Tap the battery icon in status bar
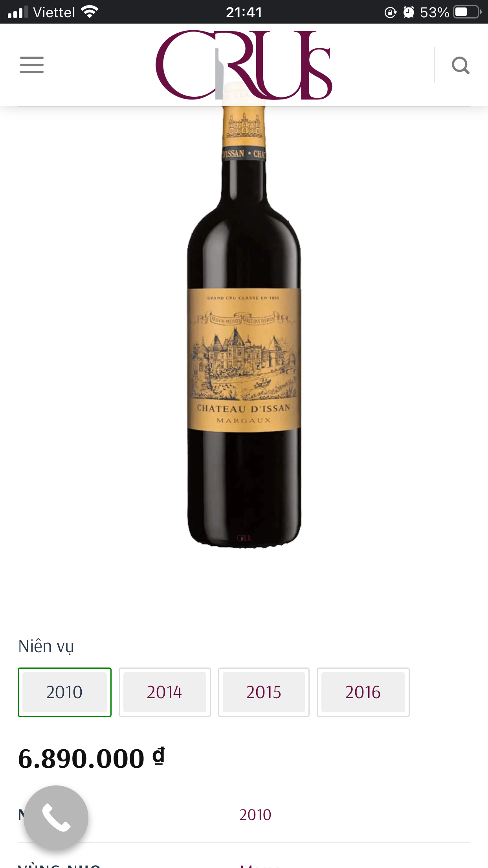The height and width of the screenshot is (868, 488). (x=467, y=12)
